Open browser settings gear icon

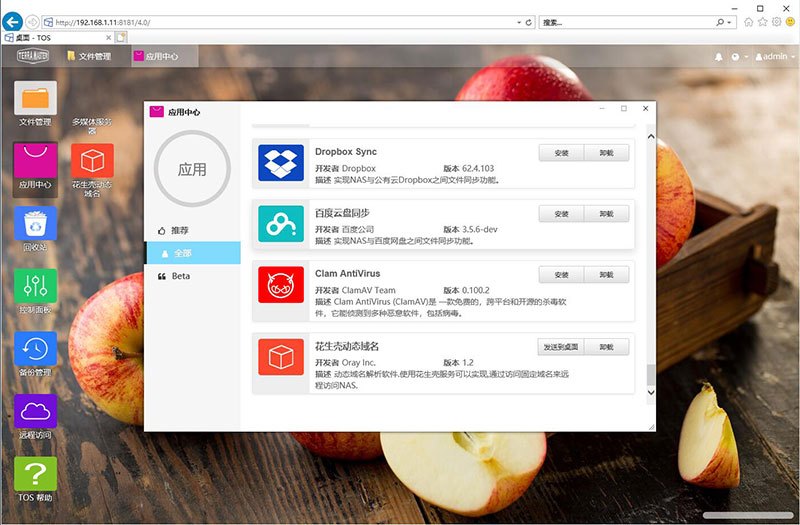tap(777, 22)
